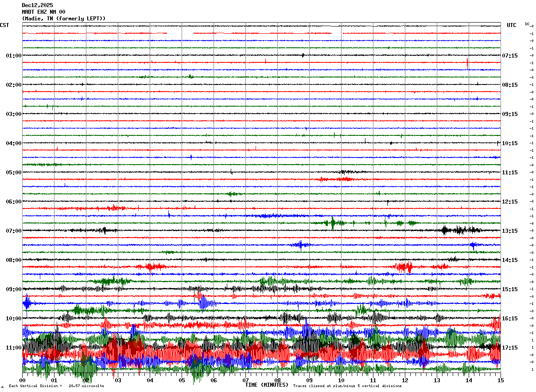Click the TIME (MINUTES) axis title

click(267, 385)
